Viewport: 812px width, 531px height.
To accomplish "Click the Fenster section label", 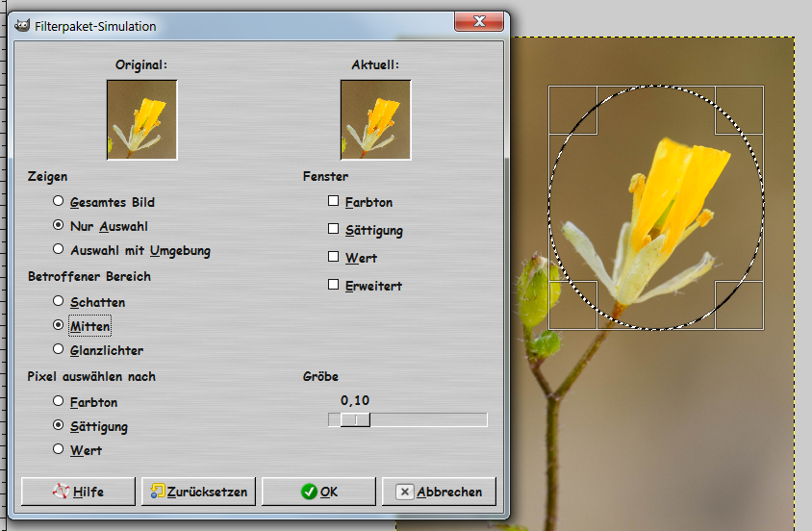I will [x=326, y=176].
